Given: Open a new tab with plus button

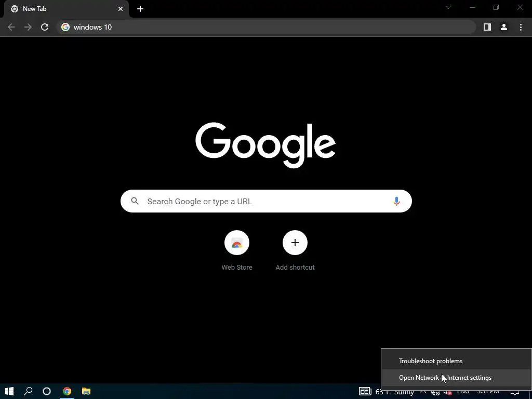Looking at the screenshot, I should 140,9.
